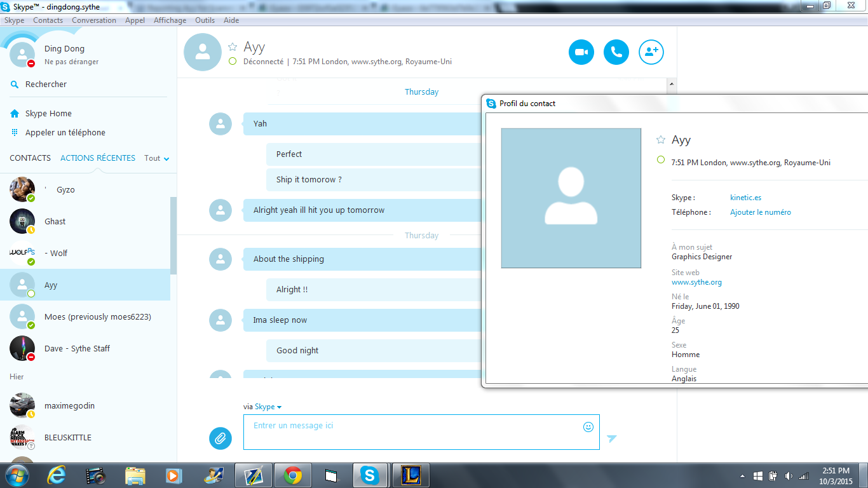This screenshot has height=488, width=868.
Task: Click the Rechercher search field
Action: pyautogui.click(x=46, y=85)
